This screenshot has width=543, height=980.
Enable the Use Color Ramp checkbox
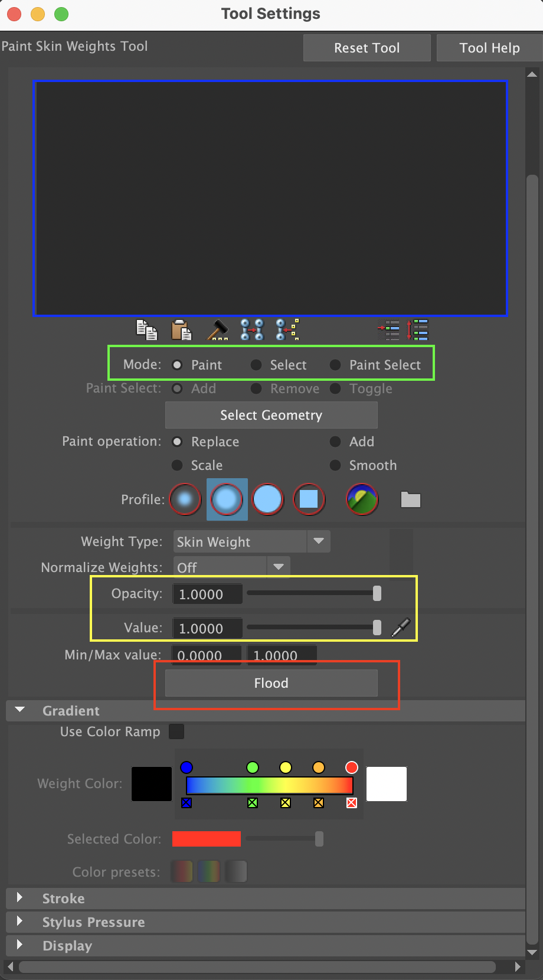click(176, 731)
